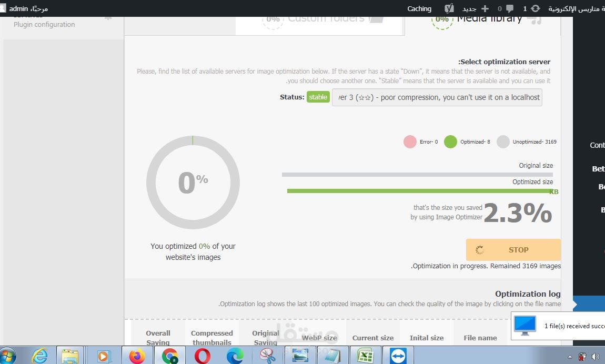605x364 pixels.
Task: Open Plugin configuration in sidebar
Action: point(44,24)
